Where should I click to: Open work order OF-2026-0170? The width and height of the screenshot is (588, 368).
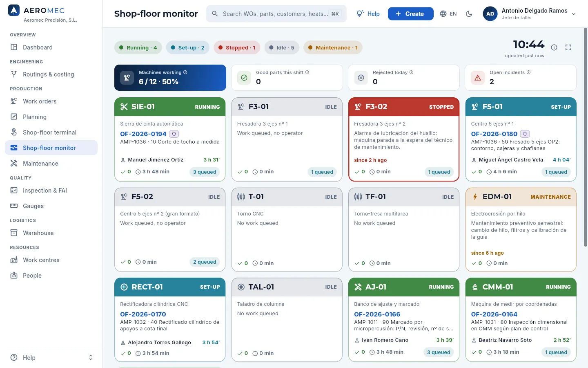143,314
